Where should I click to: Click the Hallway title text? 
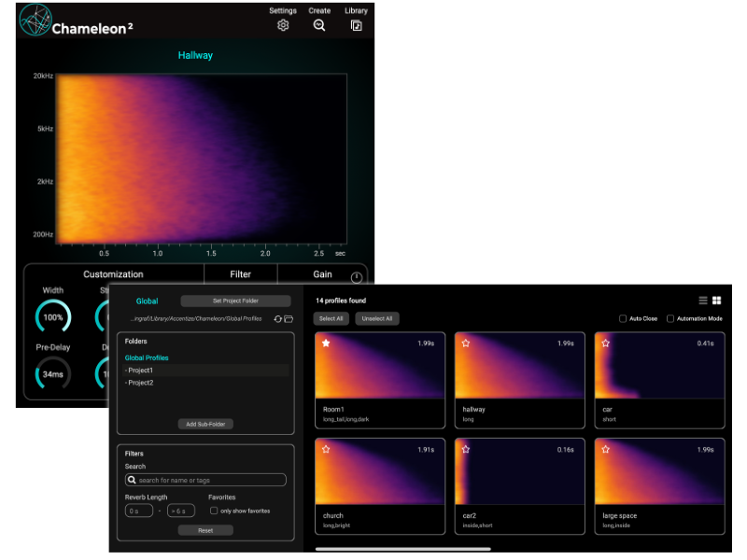pyautogui.click(x=195, y=55)
